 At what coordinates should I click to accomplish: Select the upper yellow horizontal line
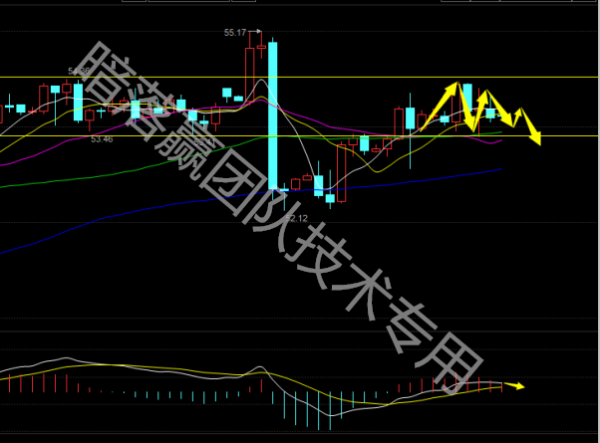(300, 77)
